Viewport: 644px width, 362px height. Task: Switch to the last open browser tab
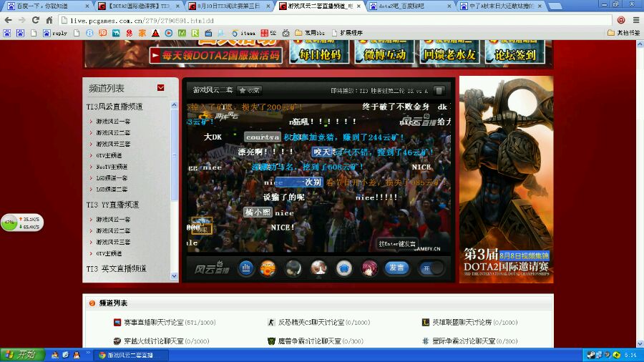(x=501, y=6)
